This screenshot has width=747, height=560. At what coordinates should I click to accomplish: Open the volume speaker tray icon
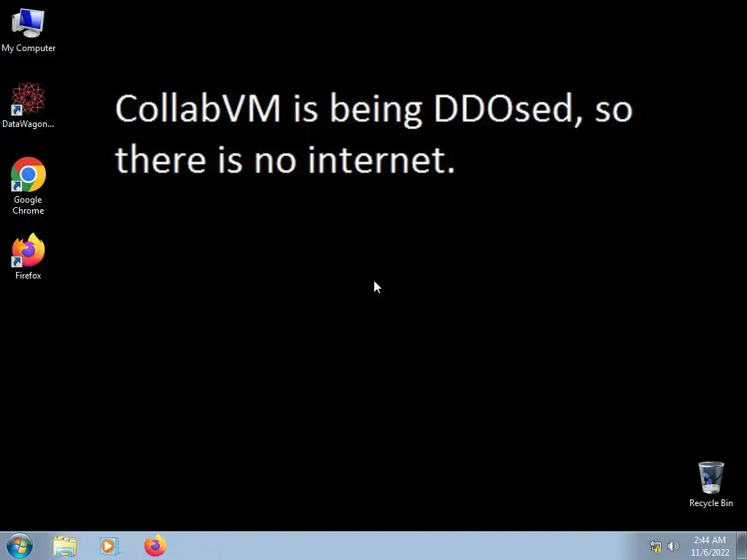point(673,546)
